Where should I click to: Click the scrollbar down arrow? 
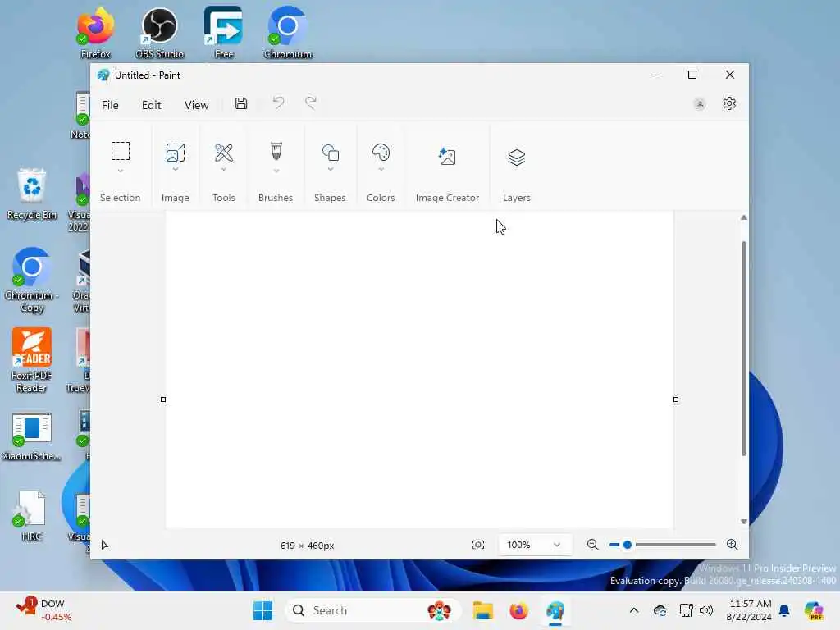pos(743,521)
